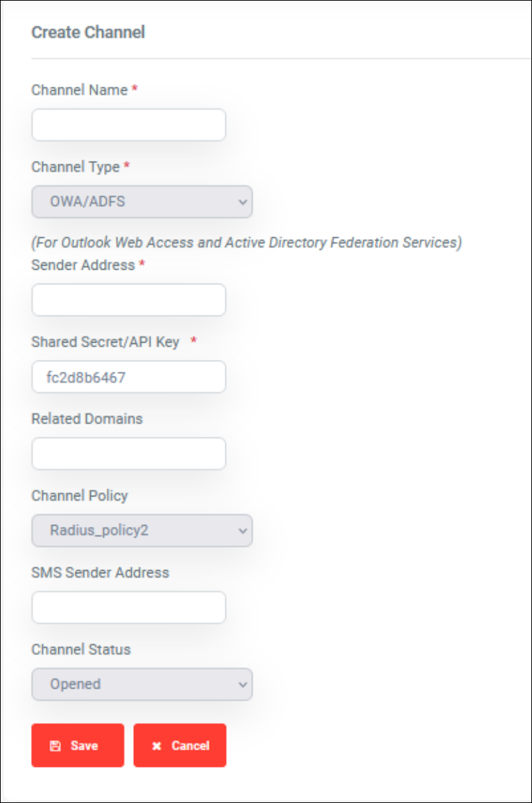Click the X icon on Cancel

click(157, 745)
